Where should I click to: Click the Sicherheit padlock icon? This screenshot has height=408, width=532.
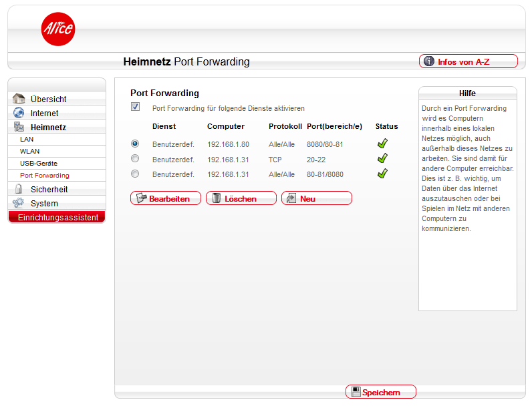click(x=19, y=189)
